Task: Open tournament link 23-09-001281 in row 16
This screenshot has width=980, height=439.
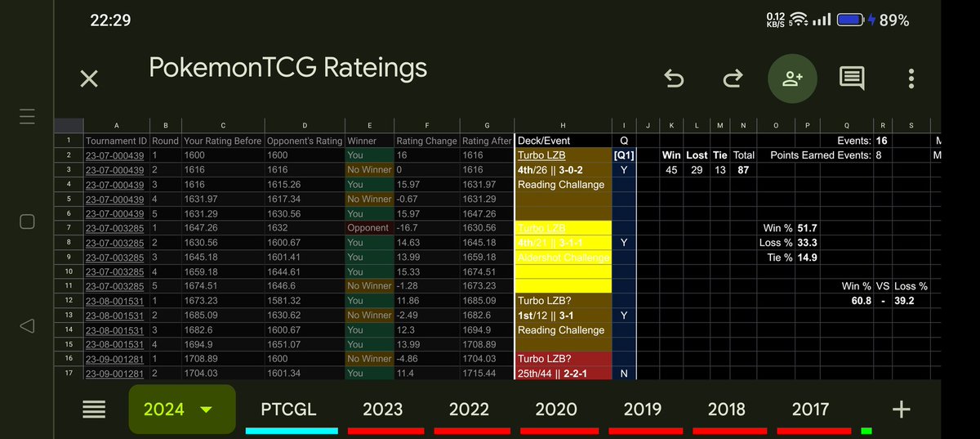Action: (x=115, y=359)
